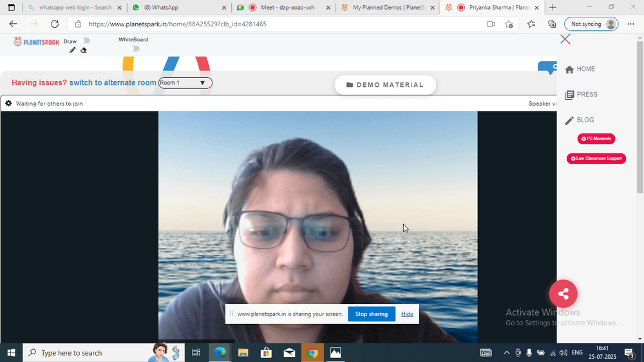Click the settings gear beside Waiting for others
Viewport: 644px width, 362px height.
(8, 104)
